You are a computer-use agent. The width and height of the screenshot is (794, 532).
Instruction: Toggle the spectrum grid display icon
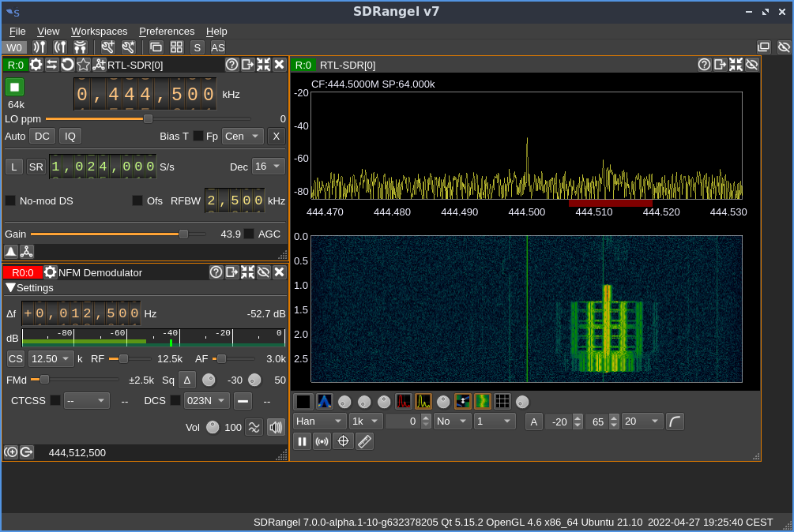tap(502, 401)
